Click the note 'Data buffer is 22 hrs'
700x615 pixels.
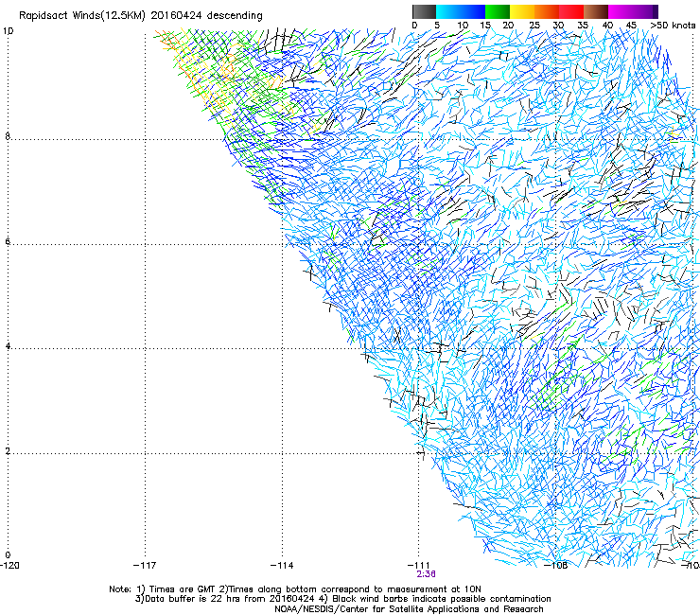(x=193, y=599)
